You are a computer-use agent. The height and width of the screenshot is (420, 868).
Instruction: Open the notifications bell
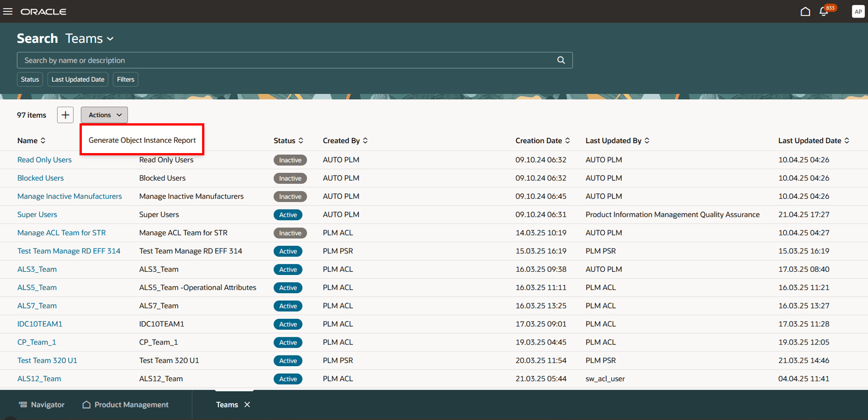824,11
